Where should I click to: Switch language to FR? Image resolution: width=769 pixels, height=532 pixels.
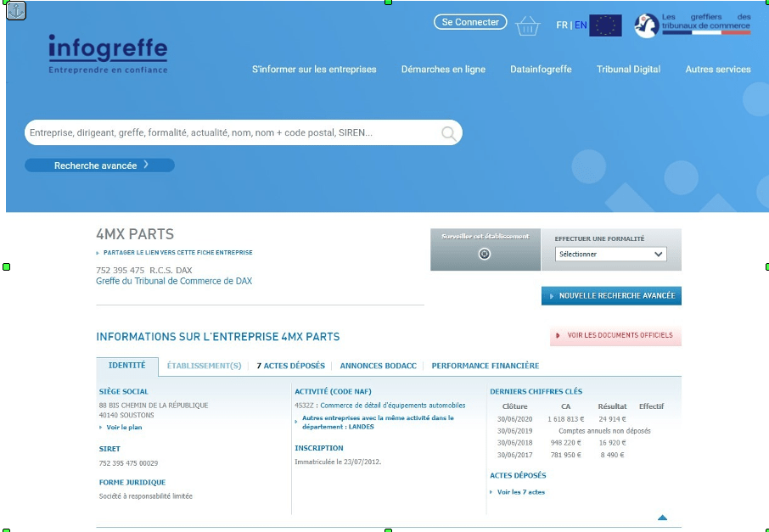pos(561,25)
